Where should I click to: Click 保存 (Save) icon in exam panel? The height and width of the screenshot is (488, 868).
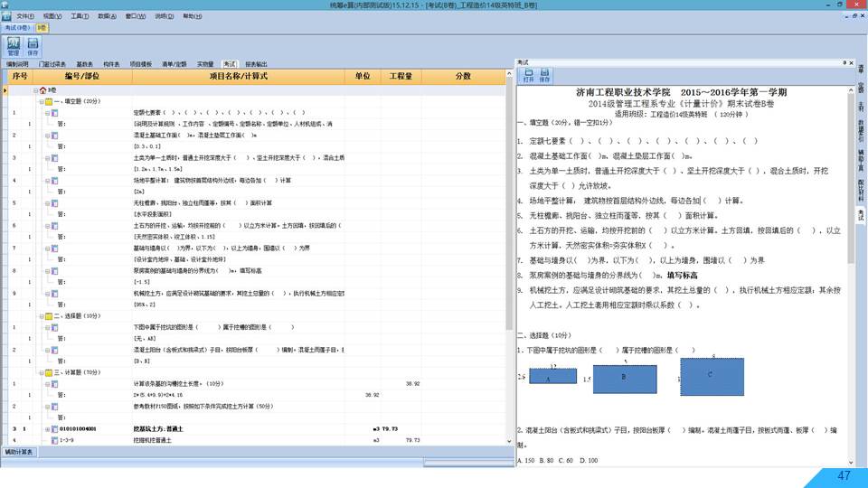pos(544,76)
